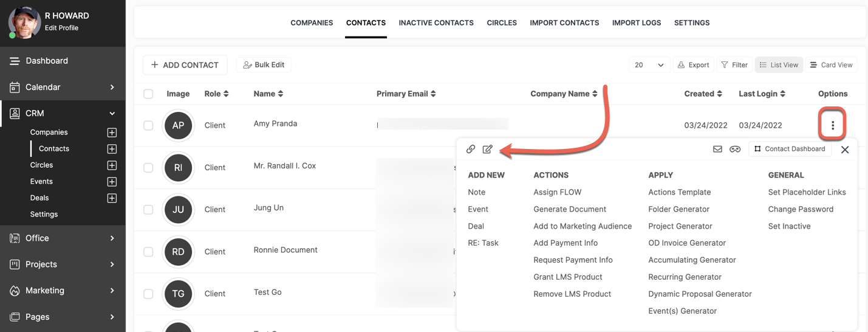Click the RI avatar for Randall Cox

pos(178,167)
